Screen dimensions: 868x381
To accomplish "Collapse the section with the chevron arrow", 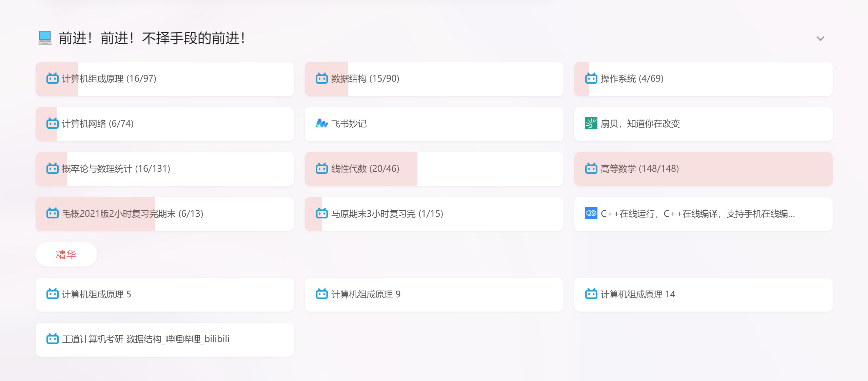I will tap(820, 39).
